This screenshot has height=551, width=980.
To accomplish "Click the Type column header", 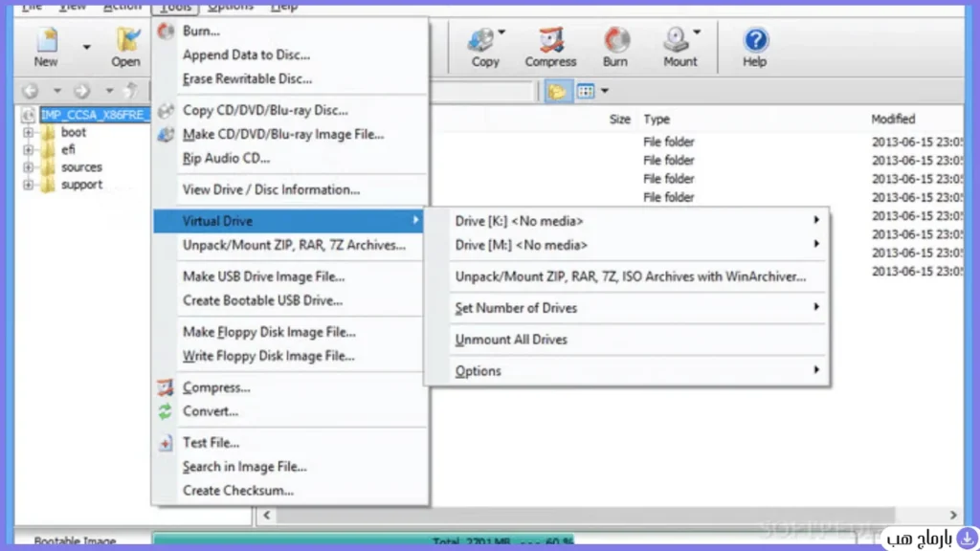I will point(657,119).
